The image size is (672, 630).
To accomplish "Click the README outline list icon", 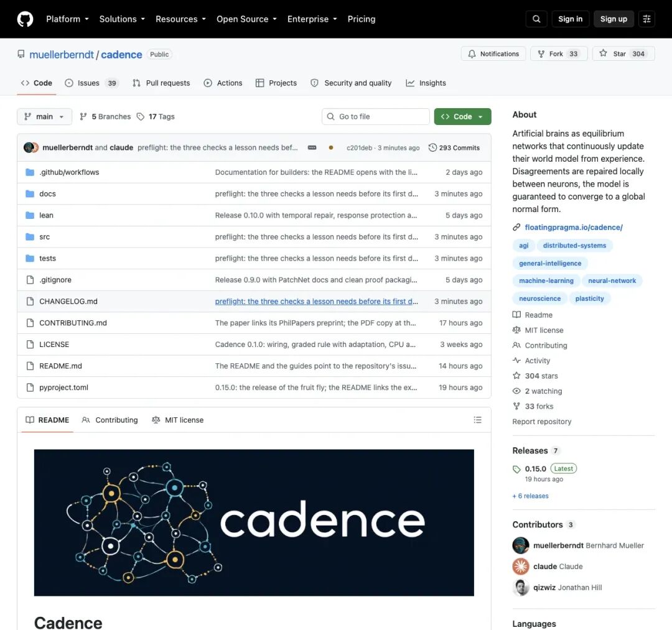I will point(477,420).
